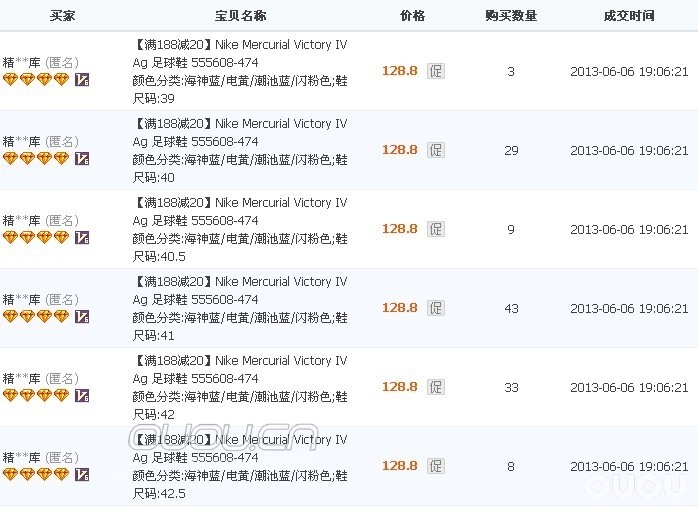Click the 买家 column header

[x=62, y=16]
